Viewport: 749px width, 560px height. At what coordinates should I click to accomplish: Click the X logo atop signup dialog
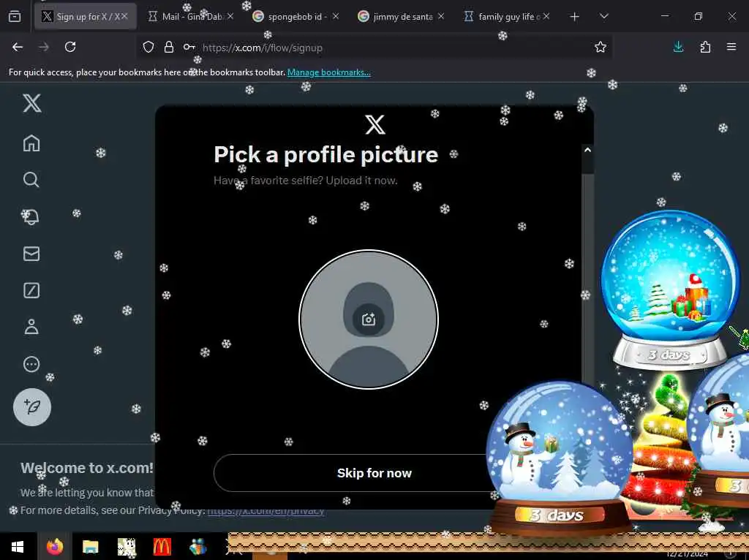(x=375, y=124)
